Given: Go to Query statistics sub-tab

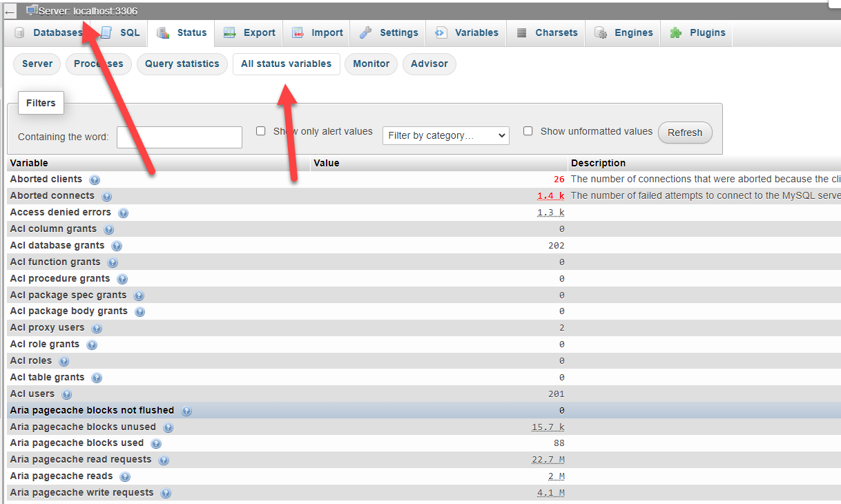Looking at the screenshot, I should pyautogui.click(x=182, y=64).
